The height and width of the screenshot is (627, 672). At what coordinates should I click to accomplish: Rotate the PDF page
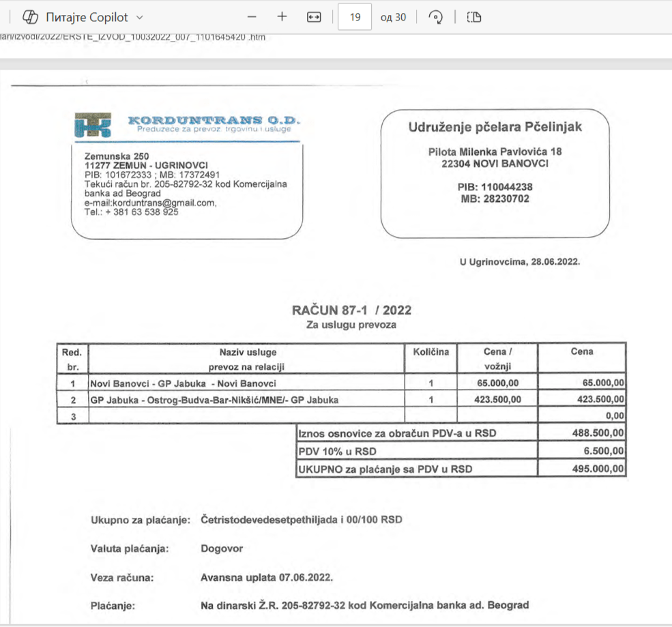[436, 17]
